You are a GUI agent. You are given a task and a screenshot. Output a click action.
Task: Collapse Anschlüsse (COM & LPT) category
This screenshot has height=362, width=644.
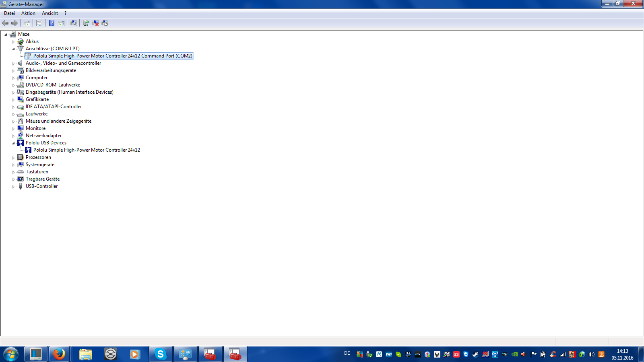[x=13, y=49]
